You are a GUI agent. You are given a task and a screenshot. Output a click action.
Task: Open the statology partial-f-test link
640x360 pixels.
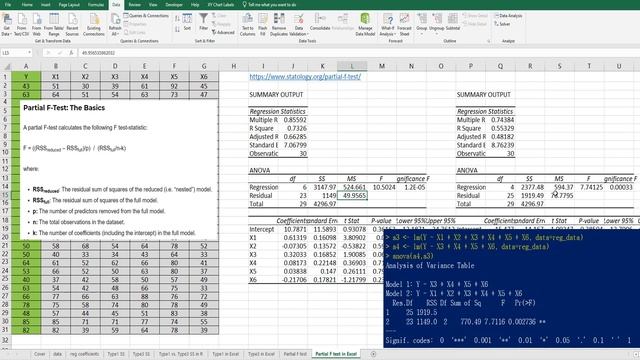tap(305, 77)
